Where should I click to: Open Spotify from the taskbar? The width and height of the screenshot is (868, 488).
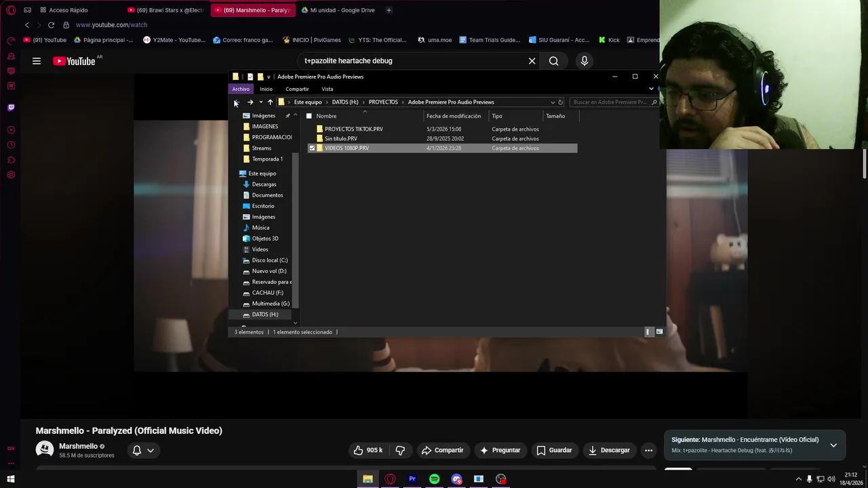click(x=434, y=479)
